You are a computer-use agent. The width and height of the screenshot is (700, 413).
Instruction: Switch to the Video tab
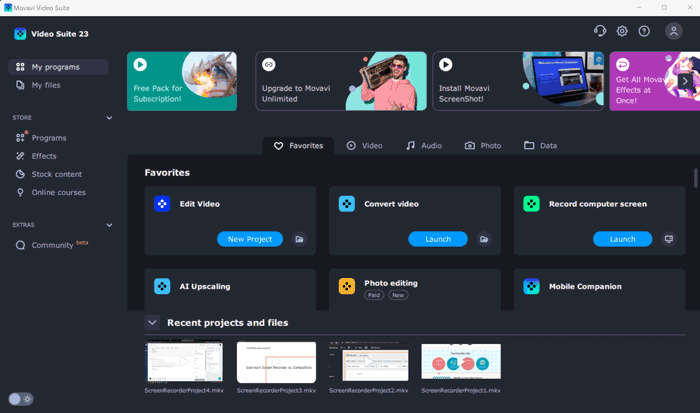point(365,146)
